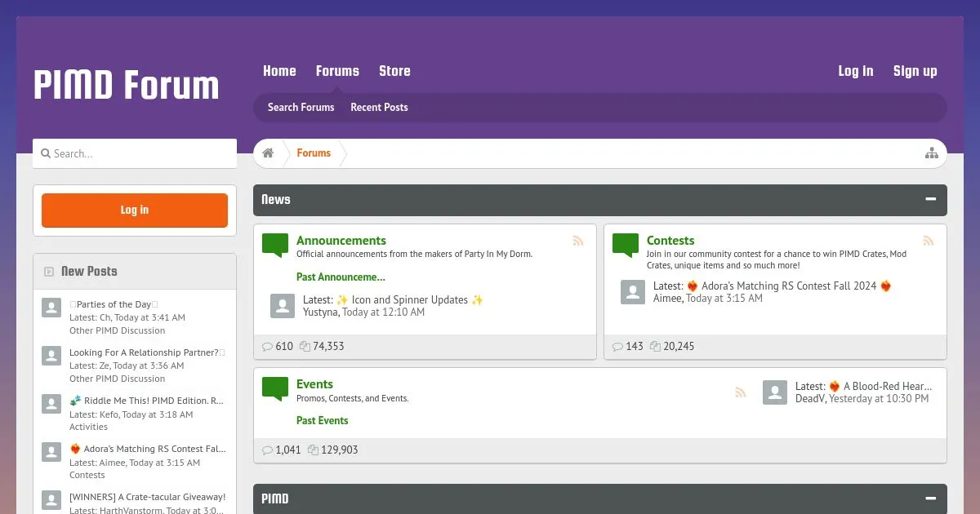Image resolution: width=980 pixels, height=514 pixels.
Task: Open Adora's Matching RS Contest in Contests node
Action: pyautogui.click(x=789, y=286)
